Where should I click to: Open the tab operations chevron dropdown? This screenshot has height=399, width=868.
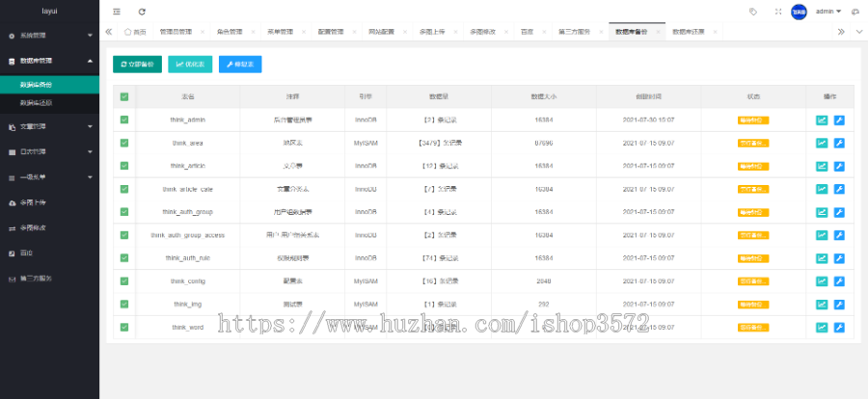858,32
